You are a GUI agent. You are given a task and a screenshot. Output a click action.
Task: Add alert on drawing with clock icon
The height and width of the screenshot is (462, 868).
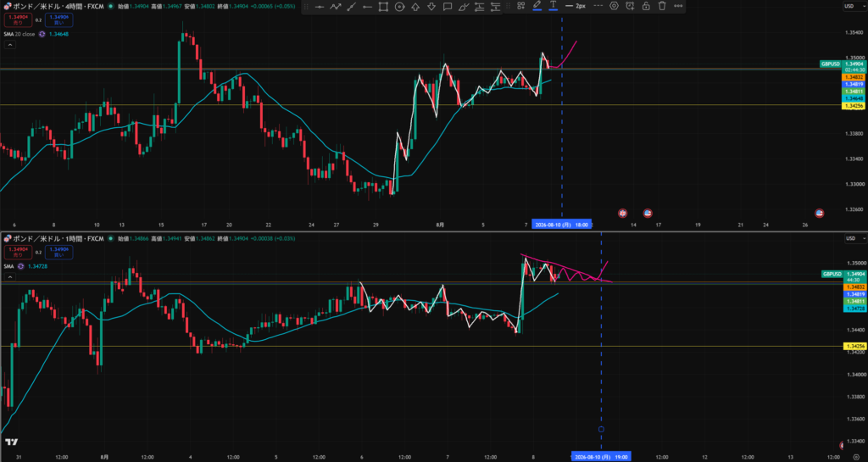pyautogui.click(x=630, y=6)
